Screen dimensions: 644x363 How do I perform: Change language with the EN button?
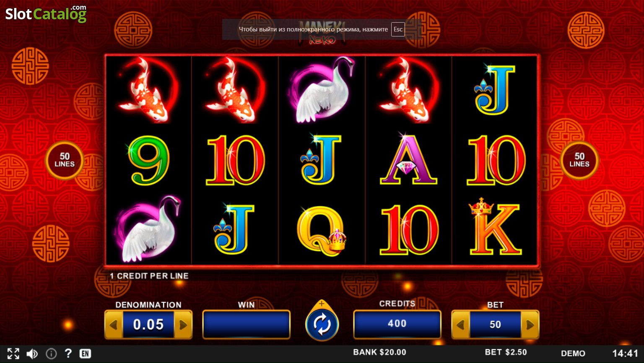(x=85, y=354)
